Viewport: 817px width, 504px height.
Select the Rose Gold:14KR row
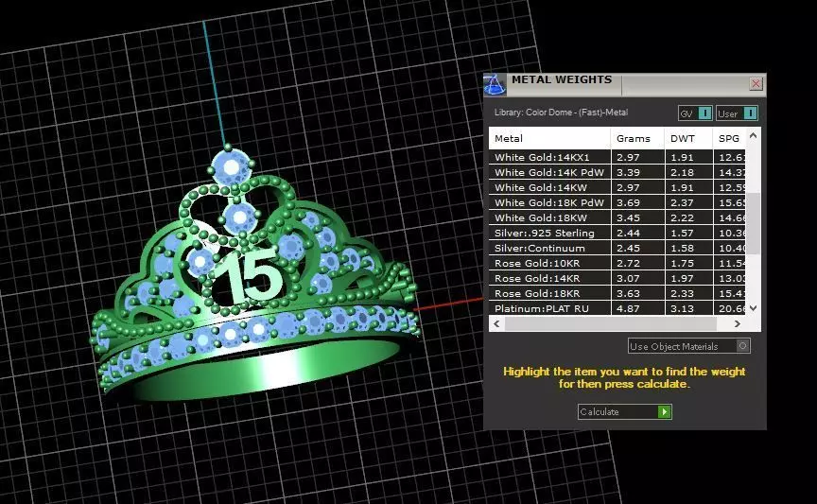click(617, 278)
